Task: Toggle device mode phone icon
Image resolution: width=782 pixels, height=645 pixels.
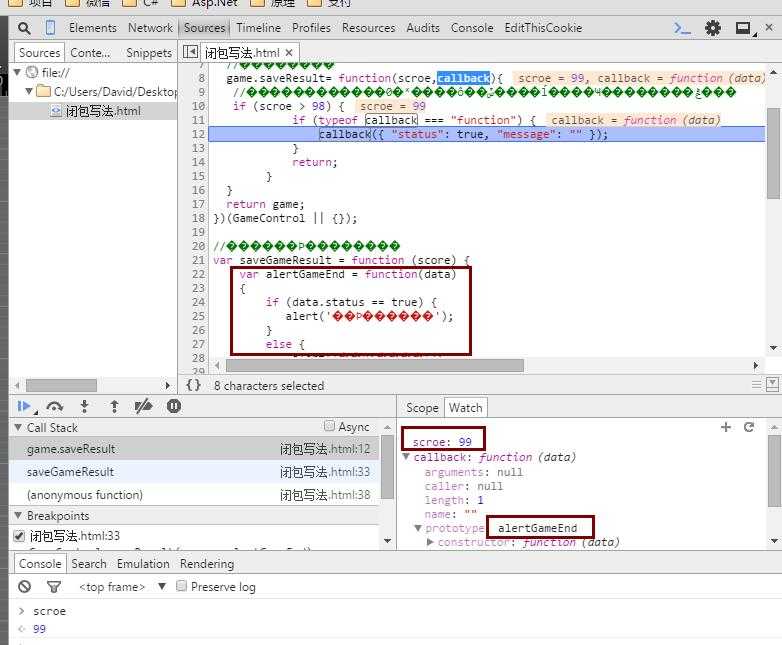Action: click(50, 27)
